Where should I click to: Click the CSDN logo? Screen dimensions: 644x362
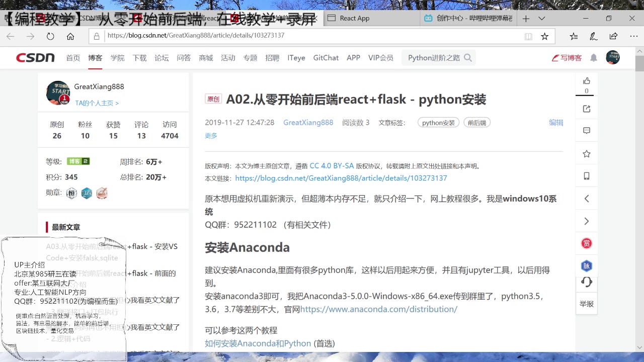35,57
